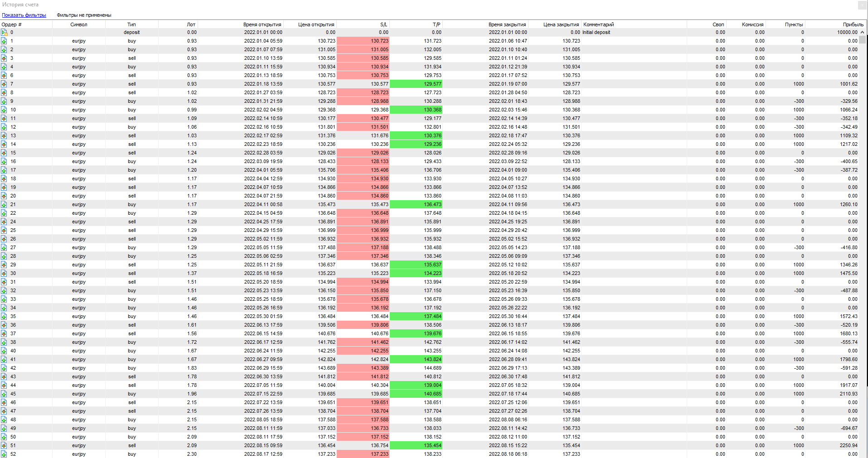Click the buy icon next to order 52
Viewport: 868px width, 458px height.
coord(4,454)
